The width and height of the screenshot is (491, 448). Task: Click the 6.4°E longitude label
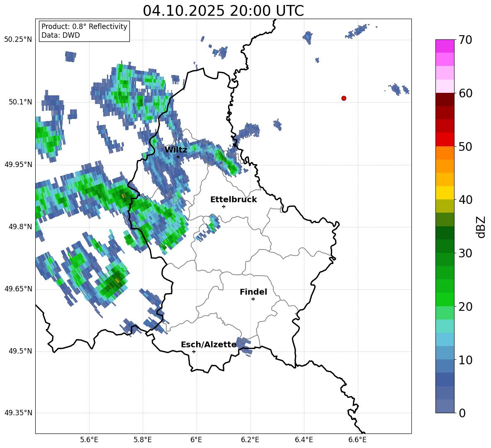(x=304, y=440)
